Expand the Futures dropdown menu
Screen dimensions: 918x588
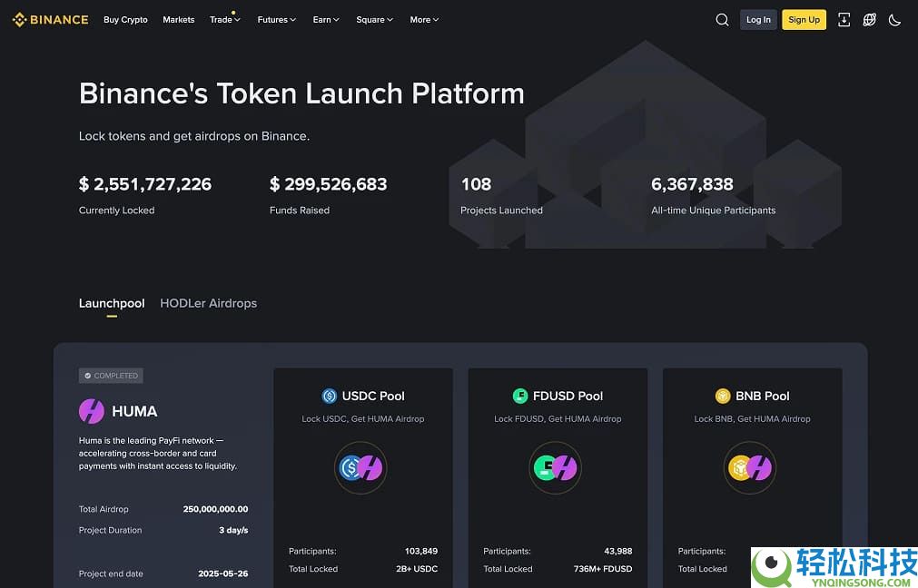tap(276, 20)
